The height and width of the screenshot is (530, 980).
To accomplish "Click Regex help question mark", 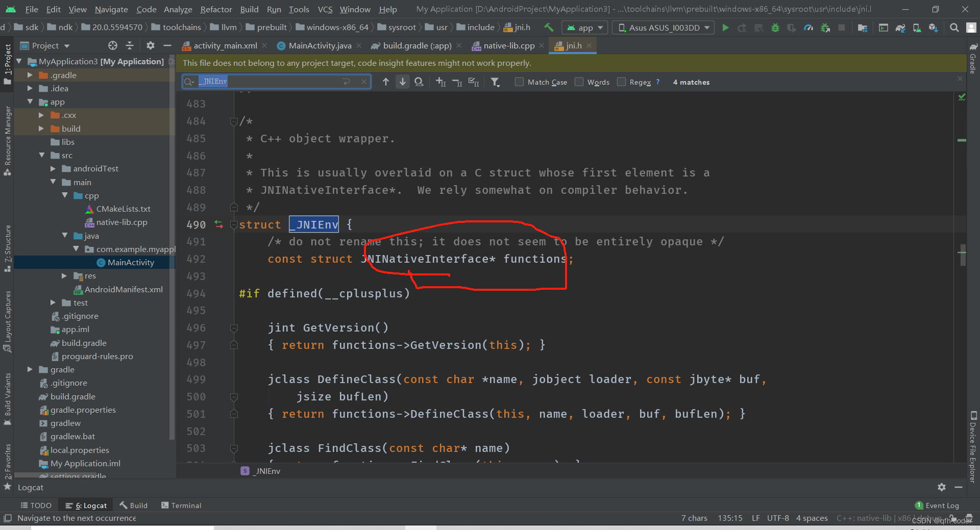I will click(658, 82).
